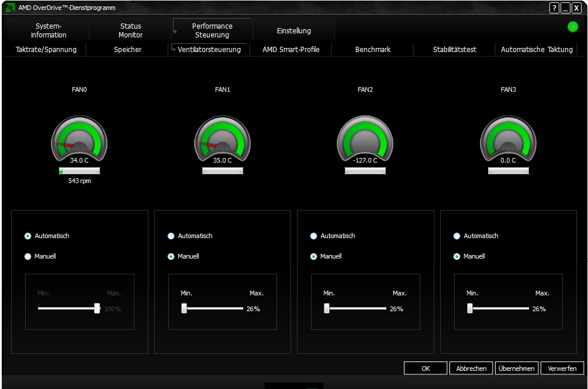
Task: Go to the Taktrate/Spannung subtab
Action: click(x=46, y=50)
